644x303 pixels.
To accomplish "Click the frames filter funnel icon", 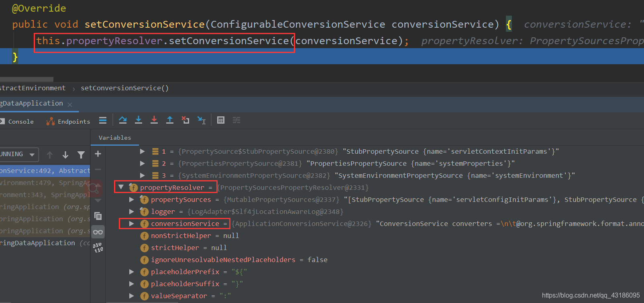I will pos(81,155).
